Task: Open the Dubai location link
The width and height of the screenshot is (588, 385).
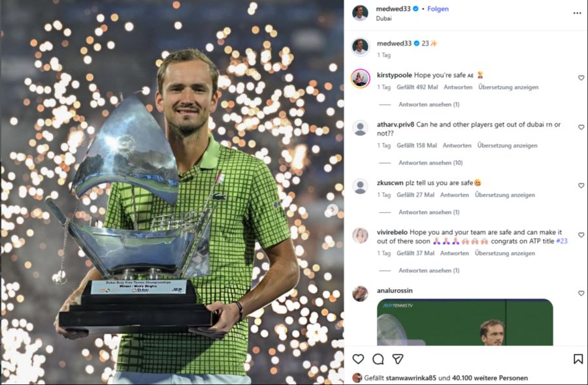Action: click(384, 18)
